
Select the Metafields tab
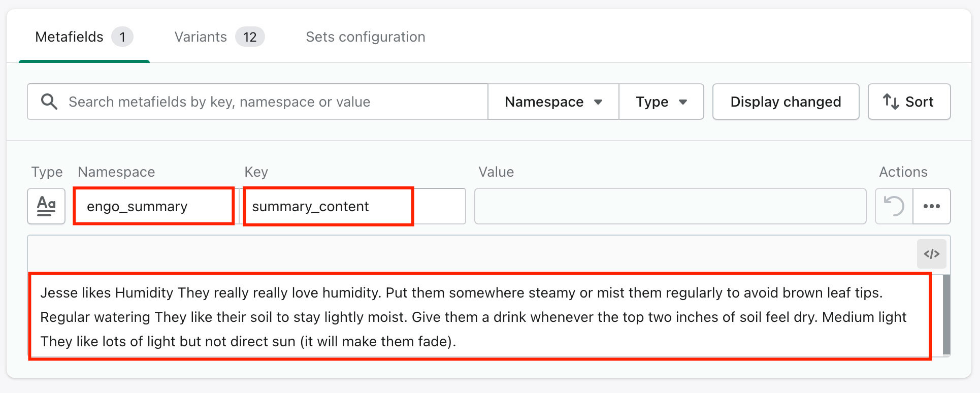click(84, 37)
